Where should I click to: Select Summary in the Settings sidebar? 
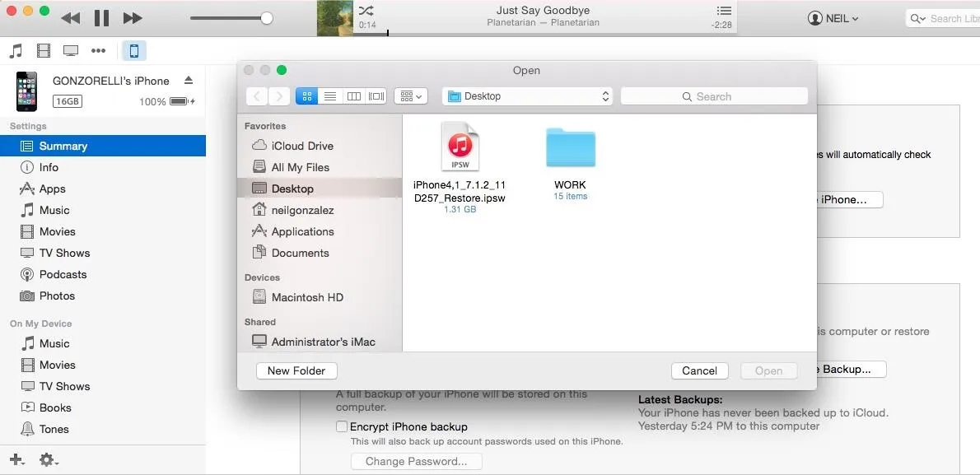tap(102, 146)
